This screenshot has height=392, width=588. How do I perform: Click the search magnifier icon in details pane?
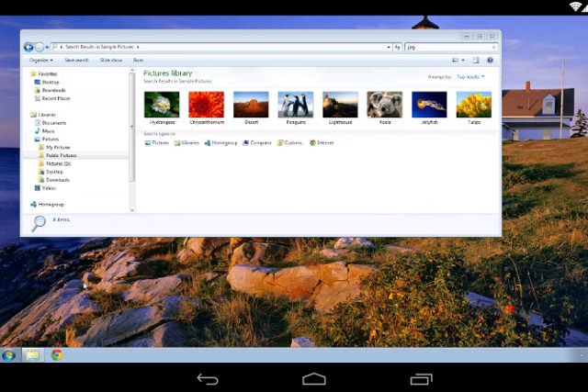tap(39, 224)
